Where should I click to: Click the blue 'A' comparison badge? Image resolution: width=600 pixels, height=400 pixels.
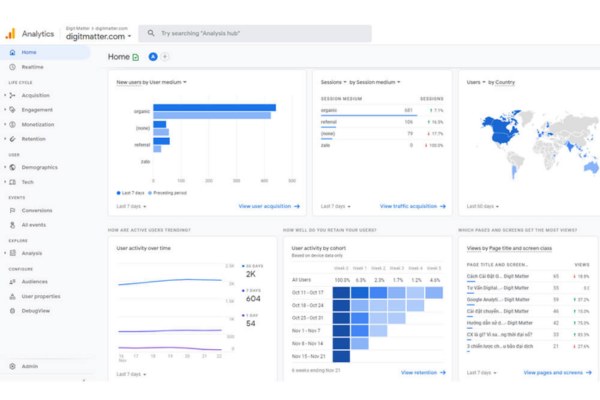click(153, 57)
